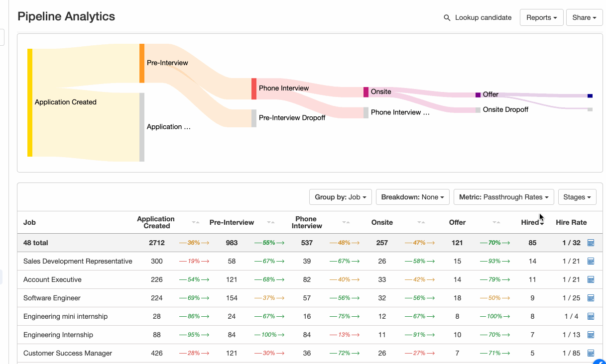Open the Breakdown: None dropdown
606x364 pixels.
(x=412, y=197)
